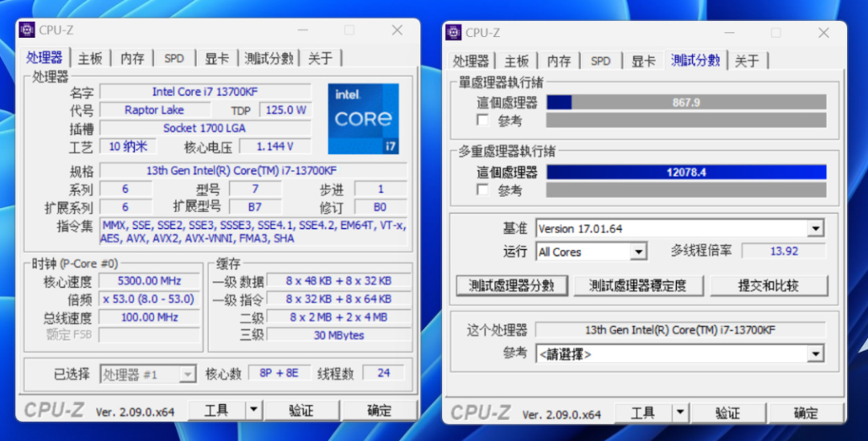Click 这个处理器 field in right window
This screenshot has height=441, width=868.
tap(681, 330)
